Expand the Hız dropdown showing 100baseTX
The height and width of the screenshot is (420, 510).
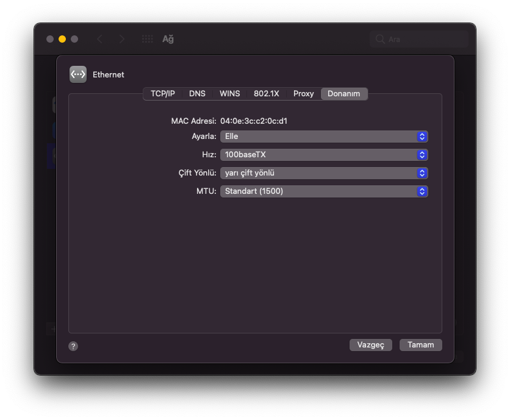323,155
